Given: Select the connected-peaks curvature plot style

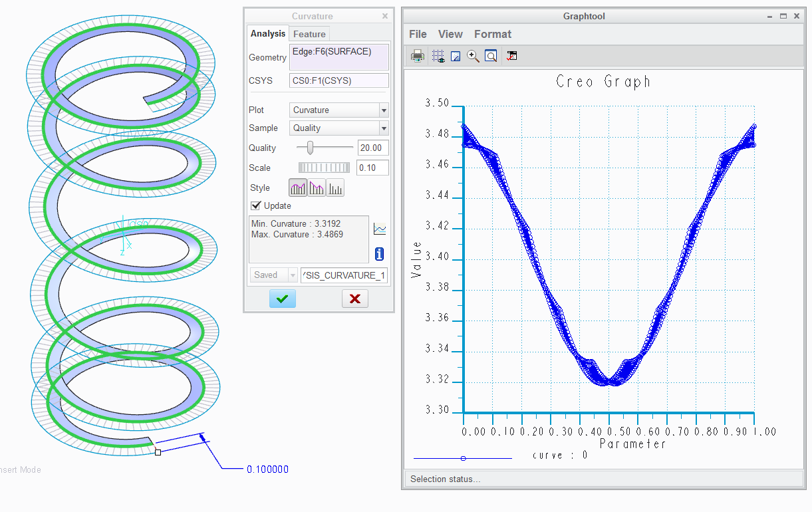Looking at the screenshot, I should coord(297,188).
